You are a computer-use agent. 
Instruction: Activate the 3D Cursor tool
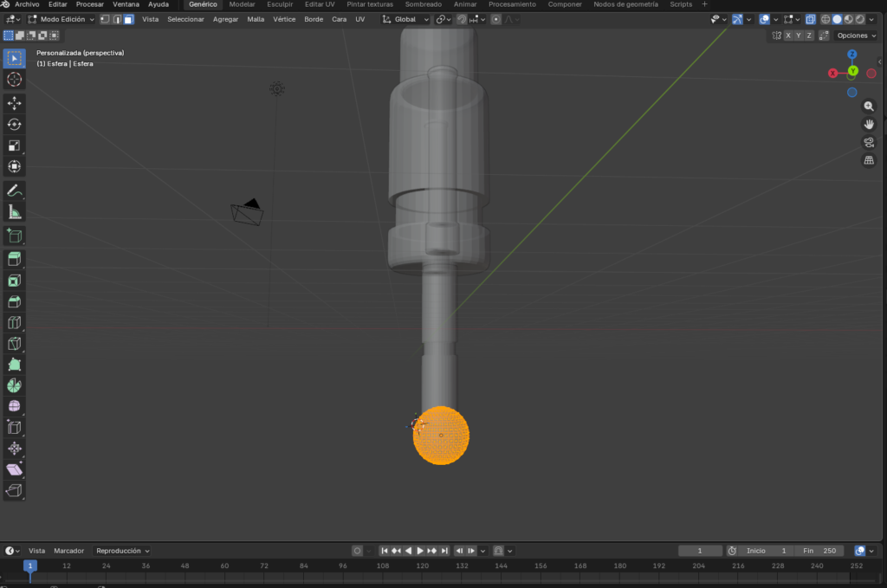[x=14, y=80]
